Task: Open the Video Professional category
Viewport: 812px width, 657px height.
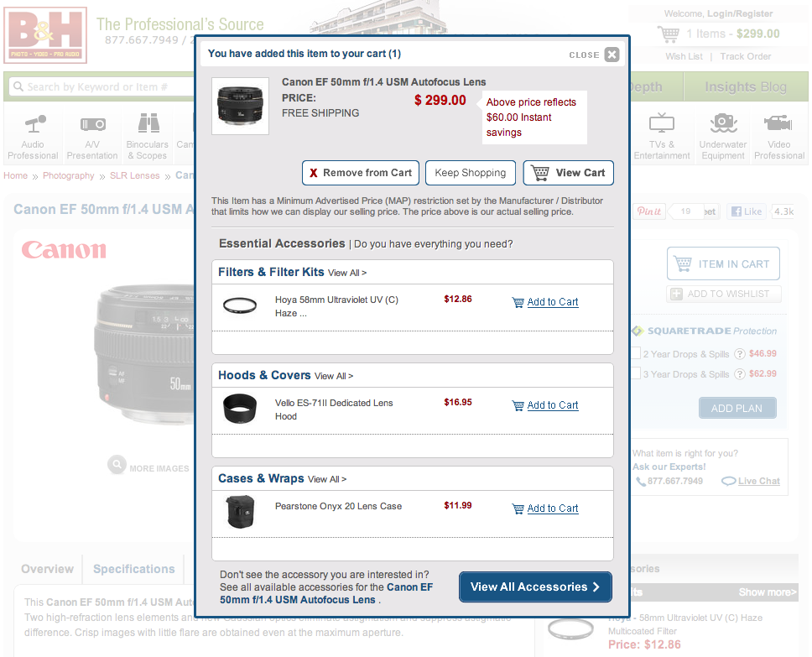Action: pos(778,138)
